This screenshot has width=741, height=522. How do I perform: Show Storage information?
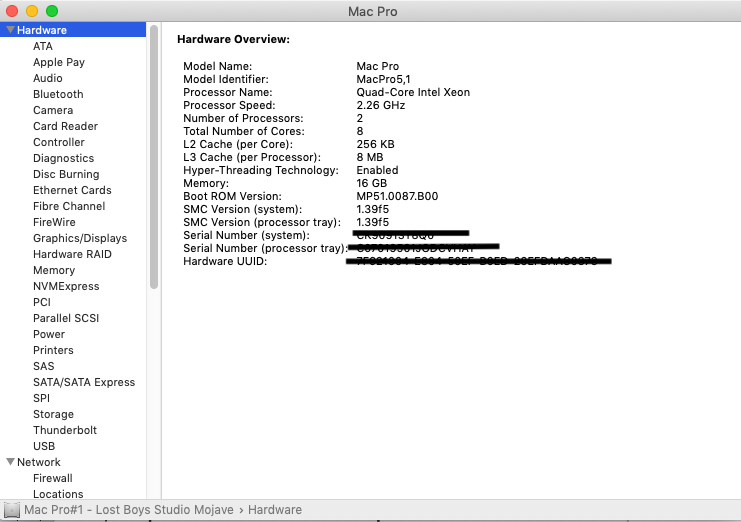[53, 414]
